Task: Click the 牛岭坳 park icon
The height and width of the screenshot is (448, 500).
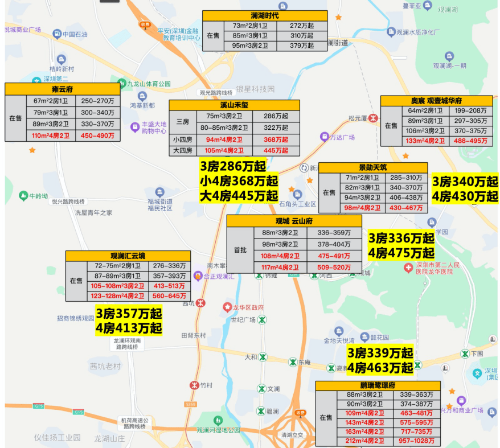Action: [23, 196]
